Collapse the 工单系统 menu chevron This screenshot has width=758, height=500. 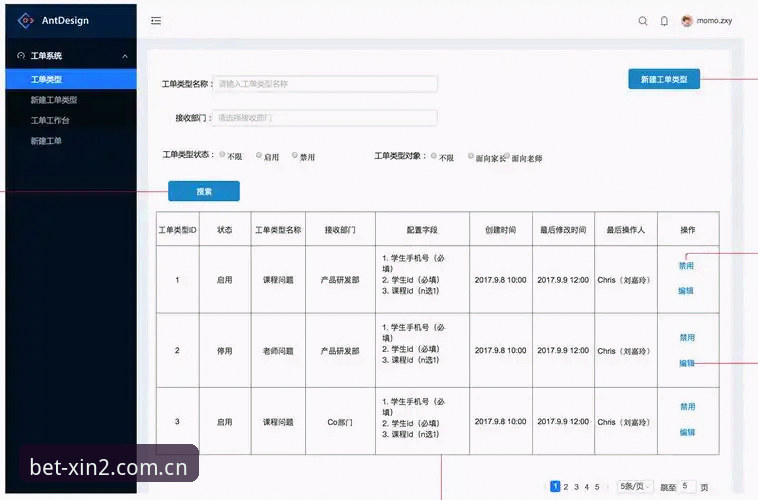[x=125, y=56]
